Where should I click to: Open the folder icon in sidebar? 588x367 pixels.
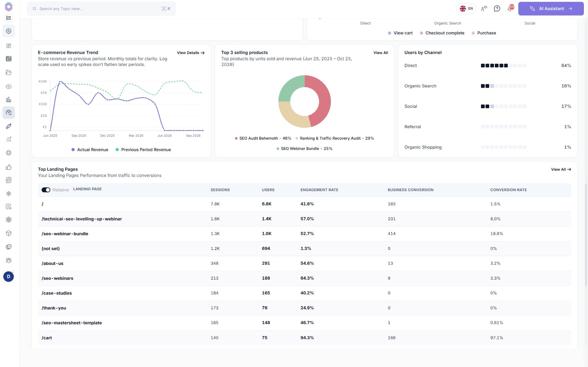9,72
